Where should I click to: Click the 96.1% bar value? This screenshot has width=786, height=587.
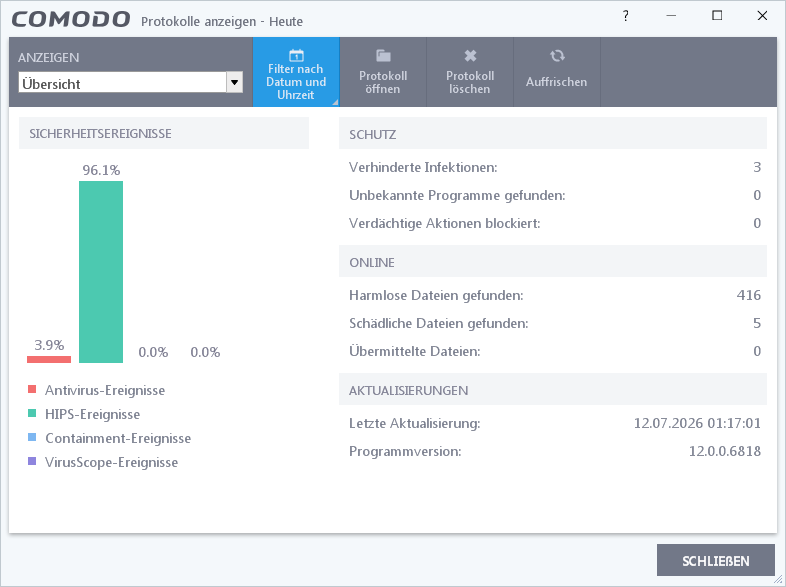tap(101, 170)
